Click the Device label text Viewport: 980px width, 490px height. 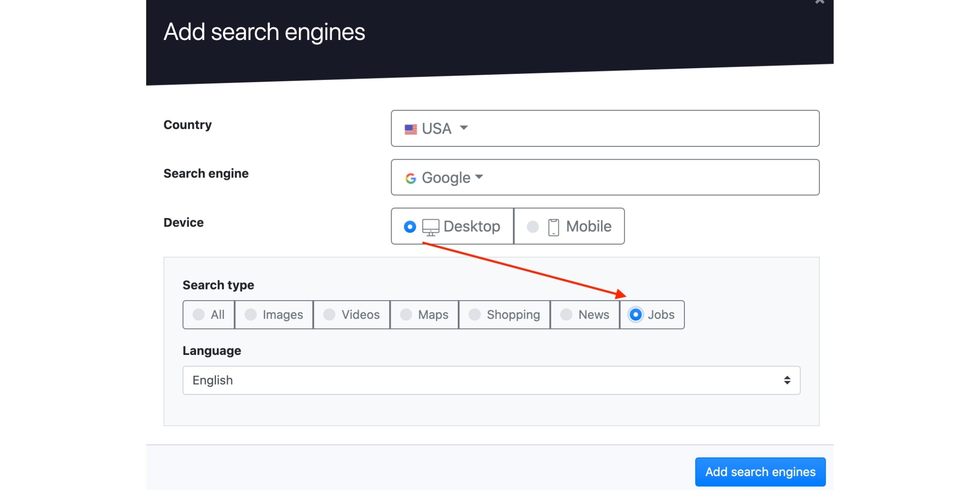183,222
